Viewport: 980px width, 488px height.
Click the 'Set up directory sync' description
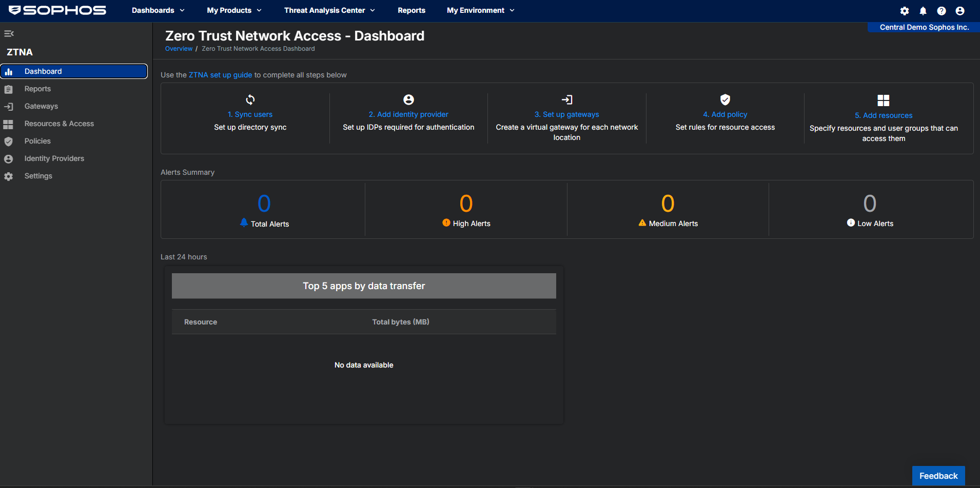[x=250, y=127]
